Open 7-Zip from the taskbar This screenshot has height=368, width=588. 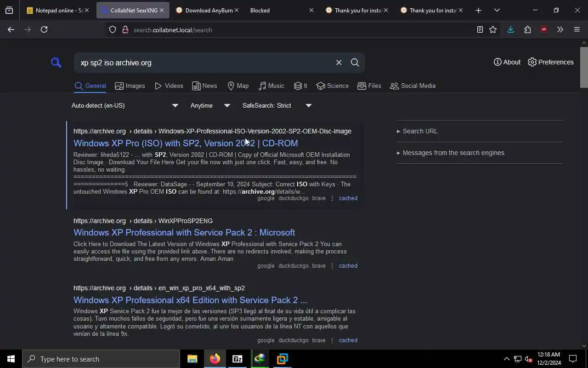point(237,359)
